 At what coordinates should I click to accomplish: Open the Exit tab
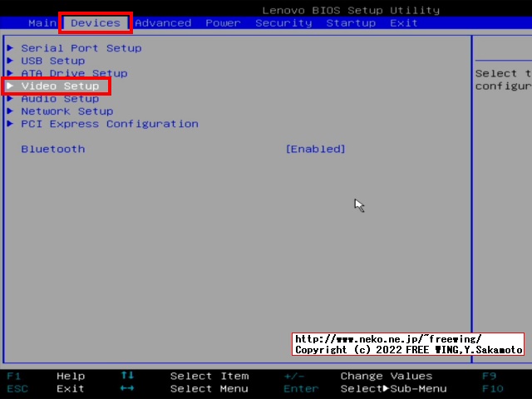404,22
